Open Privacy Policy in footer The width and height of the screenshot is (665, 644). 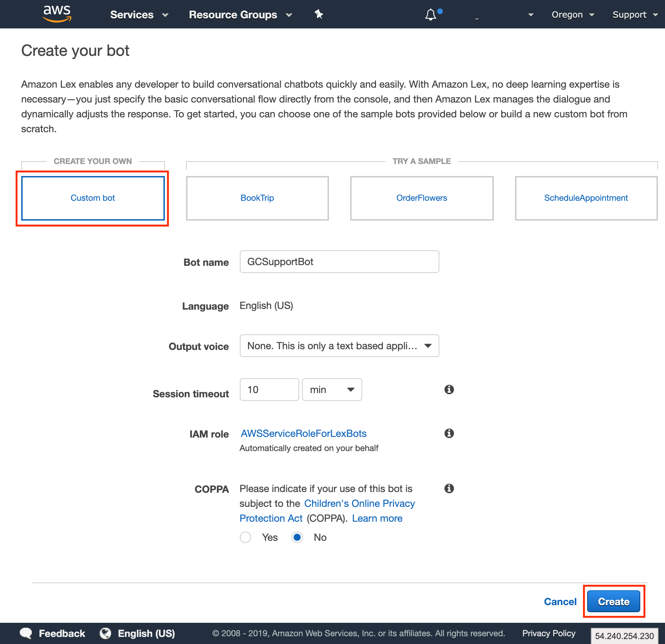pos(549,633)
